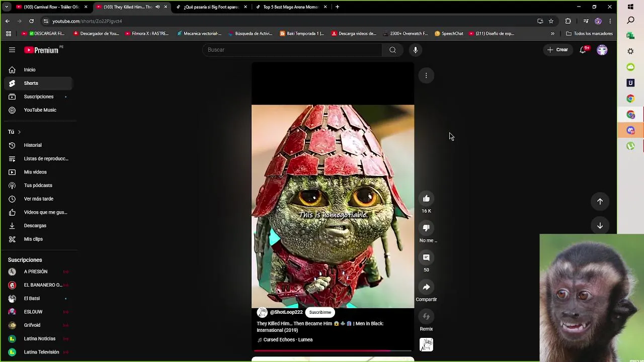Open YouTube Music from the sidebar
The width and height of the screenshot is (644, 362).
coord(39,110)
